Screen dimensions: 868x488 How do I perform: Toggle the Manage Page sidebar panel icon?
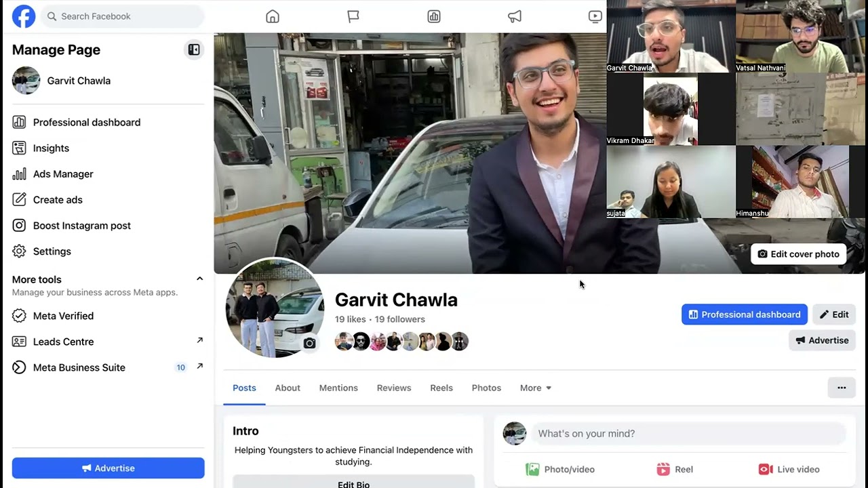pos(194,49)
